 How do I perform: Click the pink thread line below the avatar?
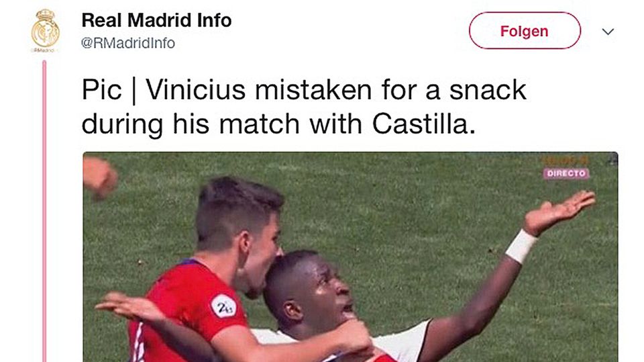click(44, 211)
